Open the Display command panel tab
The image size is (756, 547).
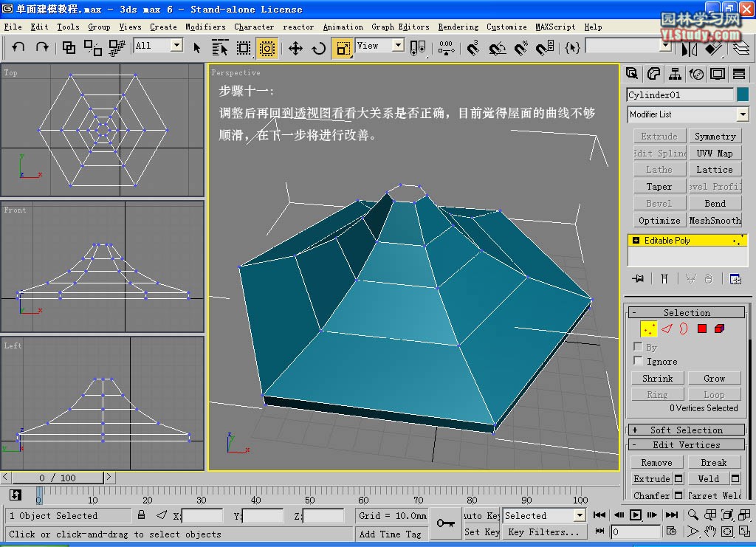(718, 74)
